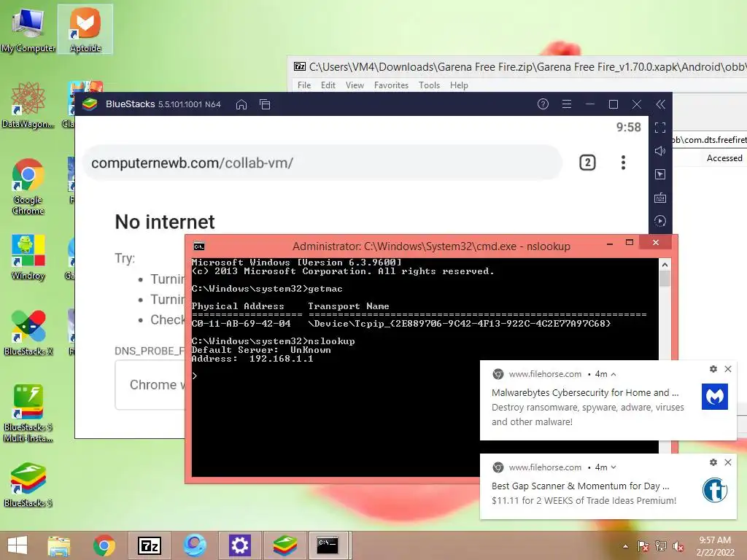
Task: Open Chrome three-dot menu in BlueStacks
Action: (623, 163)
